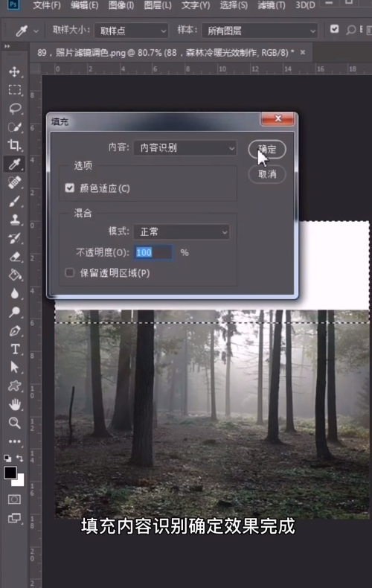Click the search magnifier in options bar
The height and width of the screenshot is (588, 372).
click(351, 30)
